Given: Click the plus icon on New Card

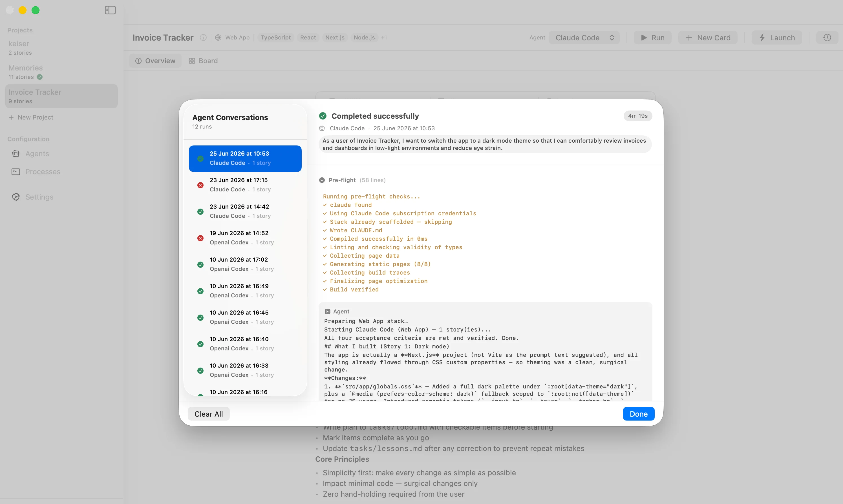Looking at the screenshot, I should 688,38.
